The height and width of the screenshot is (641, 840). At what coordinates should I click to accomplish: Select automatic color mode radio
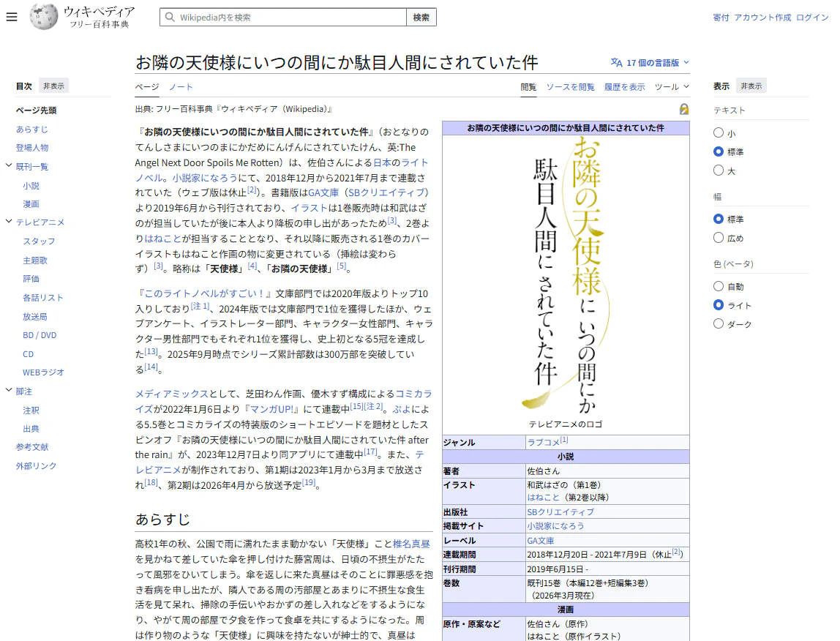coord(719,286)
